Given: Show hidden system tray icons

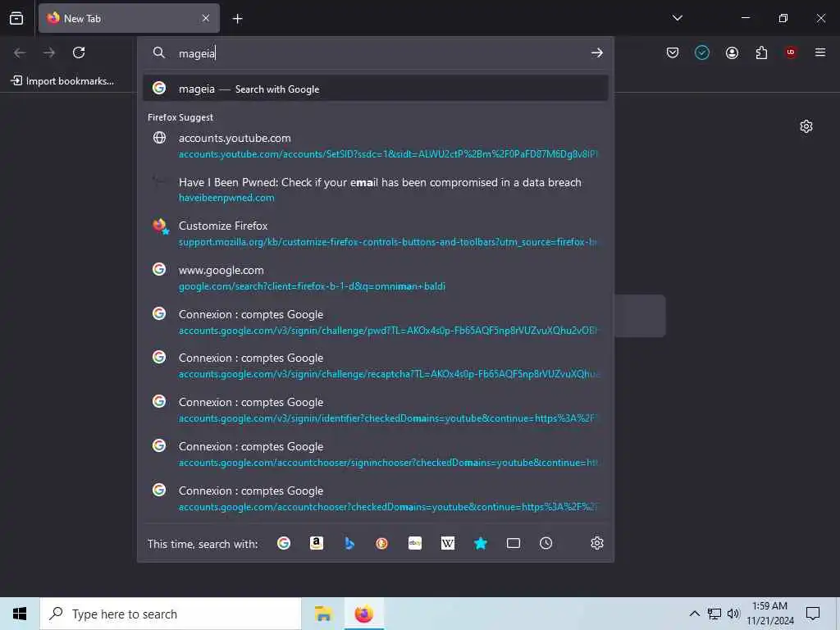Looking at the screenshot, I should pyautogui.click(x=694, y=614).
